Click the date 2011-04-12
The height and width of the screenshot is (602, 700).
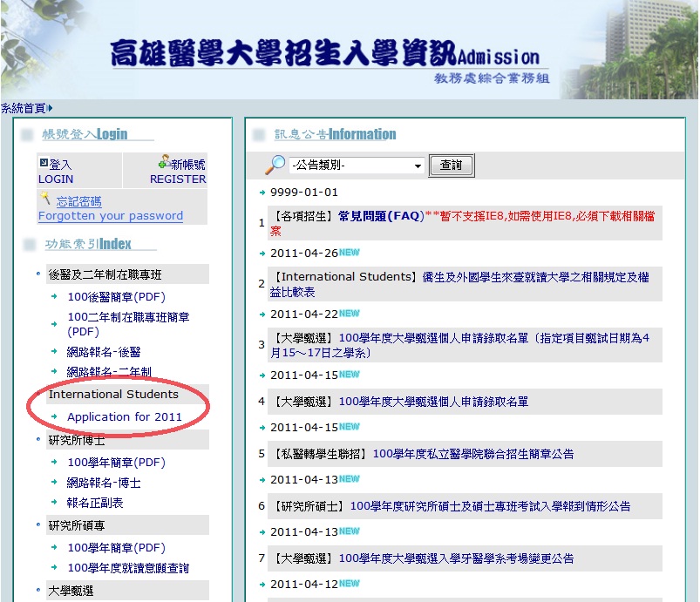[x=304, y=585]
